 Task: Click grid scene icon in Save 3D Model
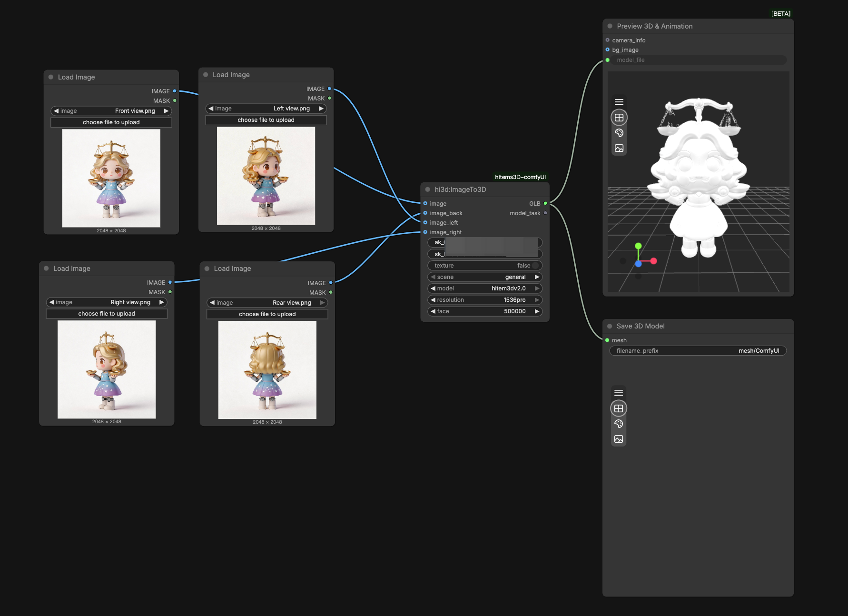pyautogui.click(x=618, y=408)
